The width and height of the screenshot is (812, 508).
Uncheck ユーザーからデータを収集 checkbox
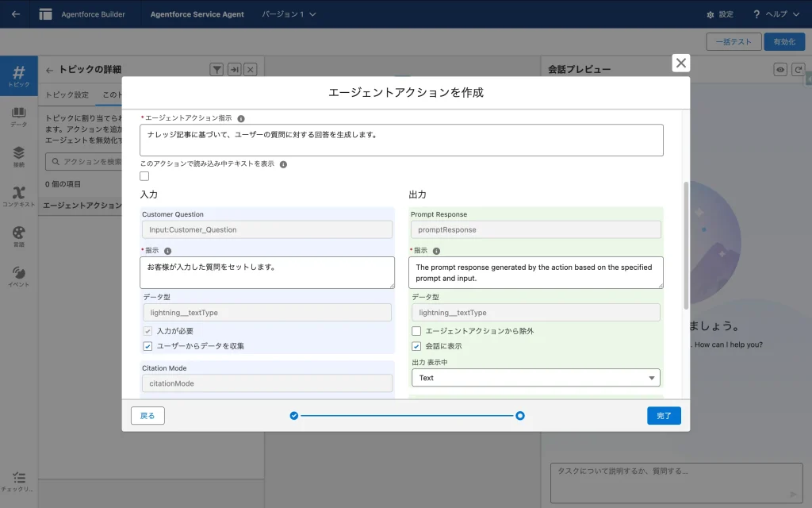(x=147, y=346)
